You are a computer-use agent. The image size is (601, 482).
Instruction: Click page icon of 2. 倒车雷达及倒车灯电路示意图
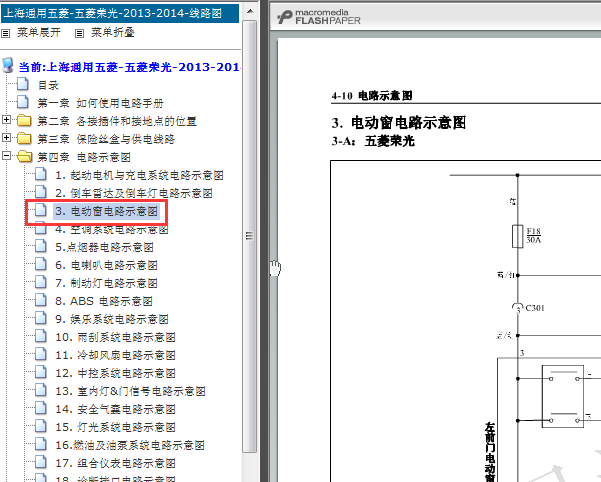pos(41,192)
